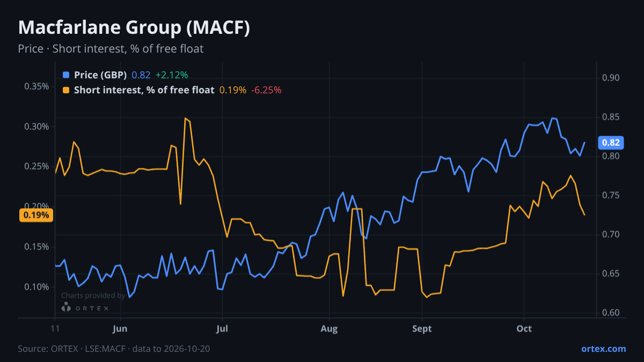Image resolution: width=644 pixels, height=362 pixels.
Task: Click the Jun x-axis label
Action: tap(121, 328)
